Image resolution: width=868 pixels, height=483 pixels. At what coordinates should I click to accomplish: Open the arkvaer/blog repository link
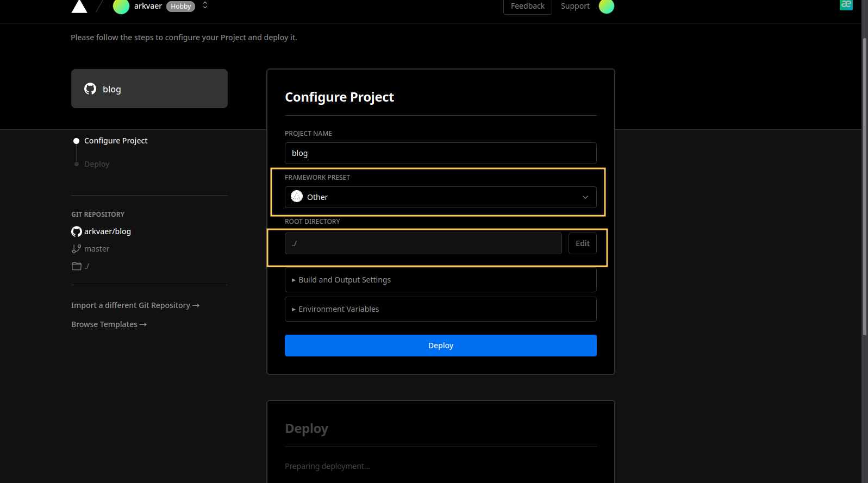tap(108, 231)
